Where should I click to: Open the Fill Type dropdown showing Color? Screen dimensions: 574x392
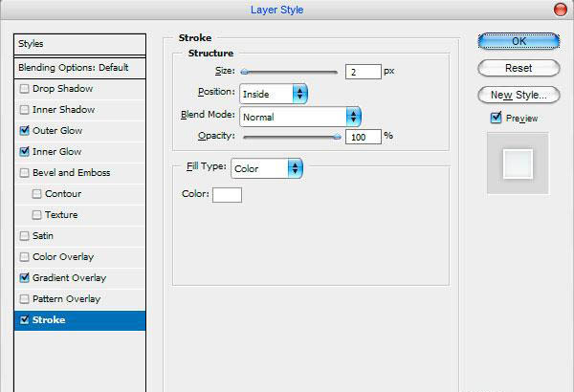[267, 168]
